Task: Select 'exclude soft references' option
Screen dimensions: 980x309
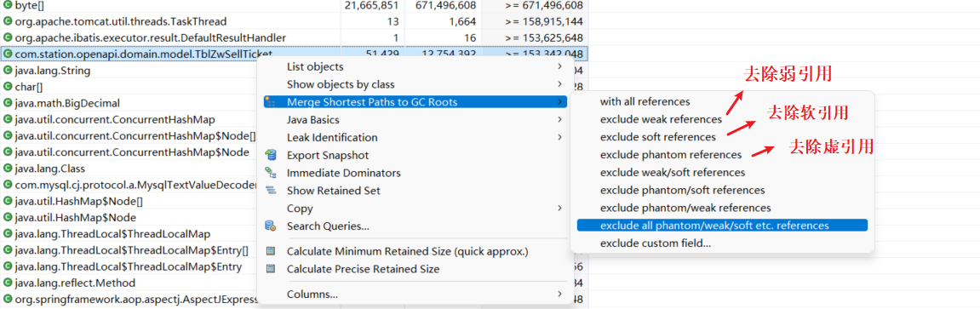Action: (x=657, y=137)
